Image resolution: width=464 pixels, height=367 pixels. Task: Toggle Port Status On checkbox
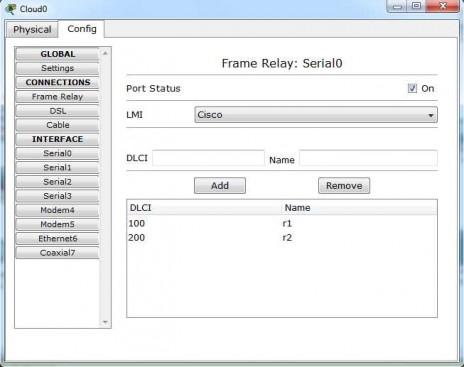(x=412, y=88)
